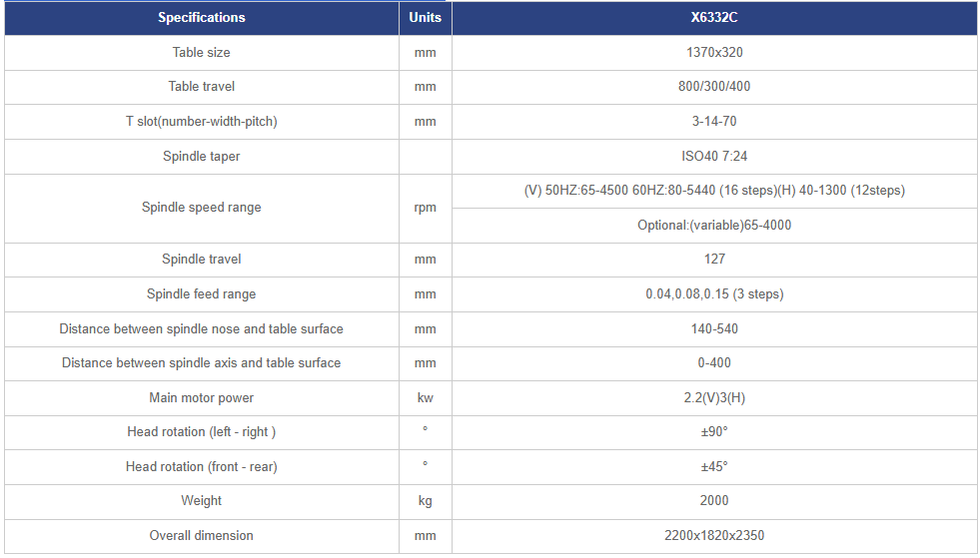This screenshot has height=558, width=980.
Task: Click the X6332C model header
Action: click(x=714, y=18)
